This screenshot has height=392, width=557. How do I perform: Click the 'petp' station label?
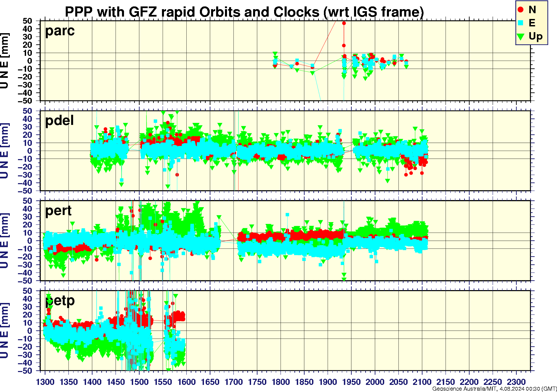tap(60, 301)
